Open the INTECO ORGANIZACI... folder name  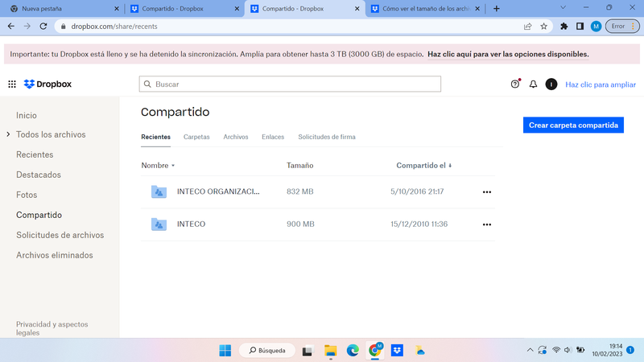218,191
